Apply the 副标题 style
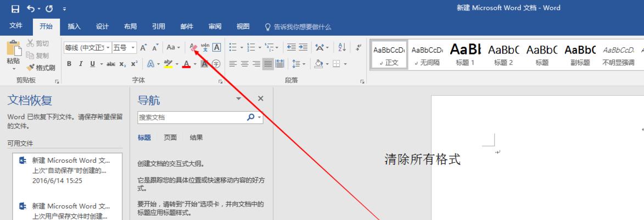This screenshot has height=220, width=644. 580,54
